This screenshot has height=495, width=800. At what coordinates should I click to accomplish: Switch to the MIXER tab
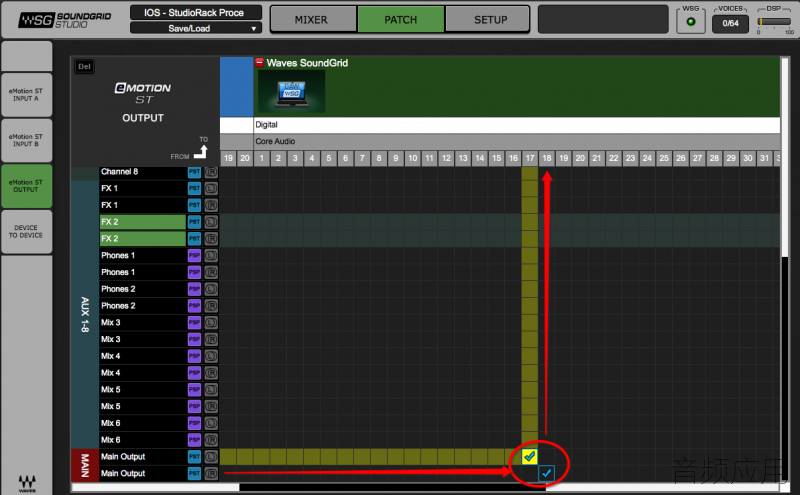(x=312, y=19)
